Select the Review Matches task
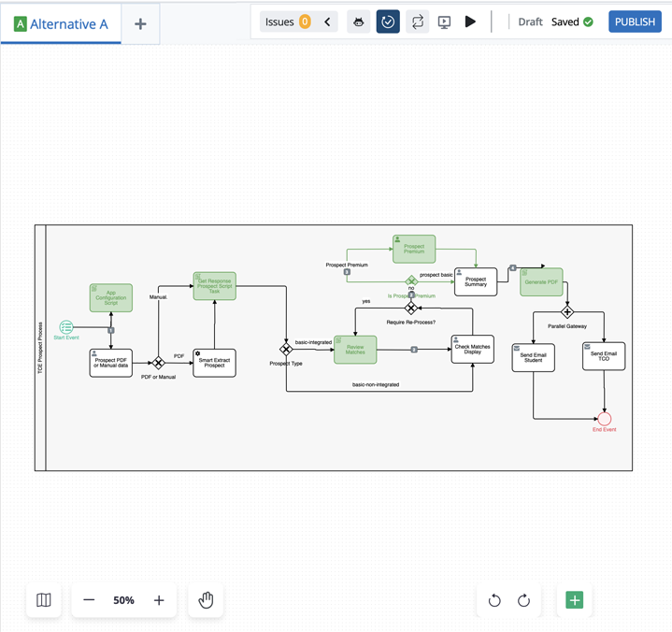The width and height of the screenshot is (672, 632). point(355,350)
